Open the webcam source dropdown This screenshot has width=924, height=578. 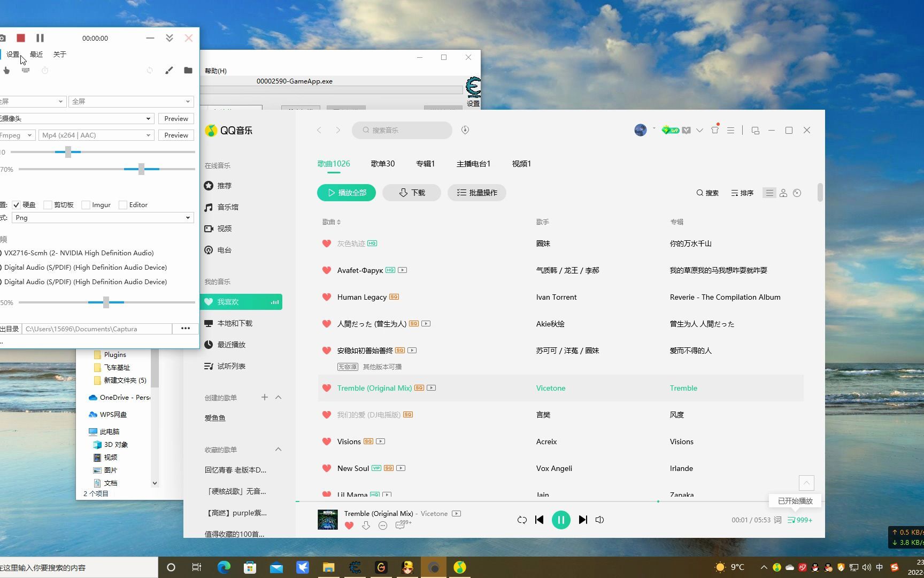(x=77, y=118)
